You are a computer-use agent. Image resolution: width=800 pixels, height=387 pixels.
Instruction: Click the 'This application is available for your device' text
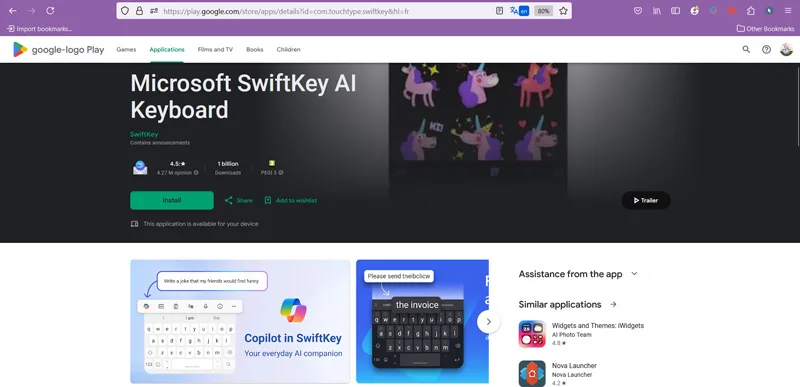point(201,224)
